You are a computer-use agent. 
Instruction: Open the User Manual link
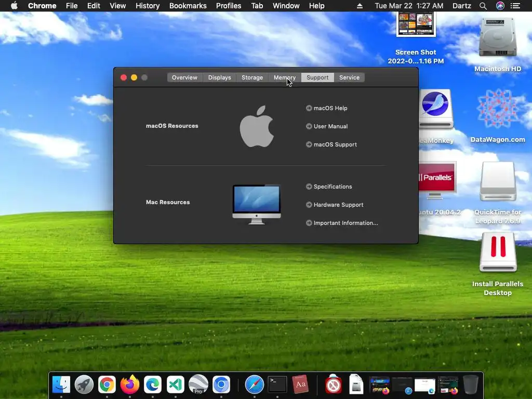tap(327, 126)
